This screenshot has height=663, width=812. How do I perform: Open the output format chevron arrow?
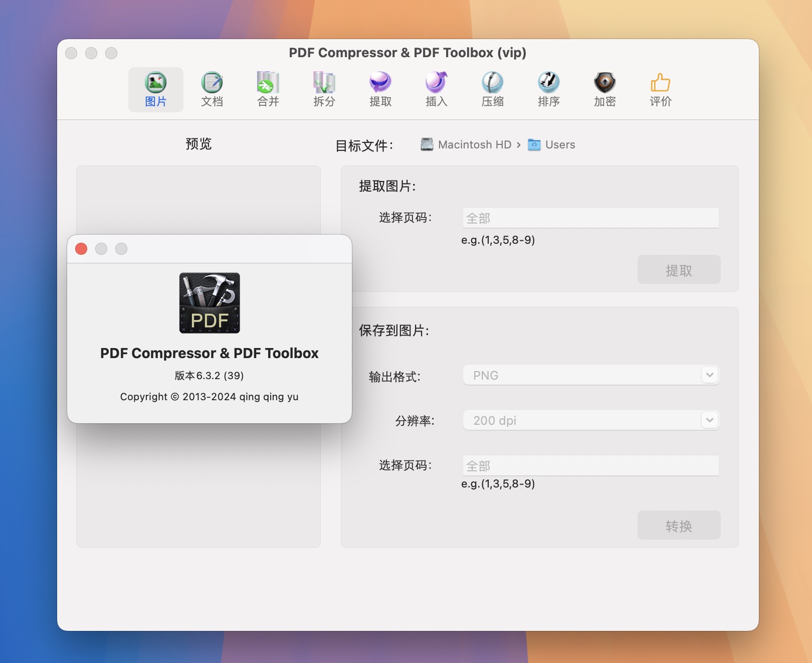(709, 375)
